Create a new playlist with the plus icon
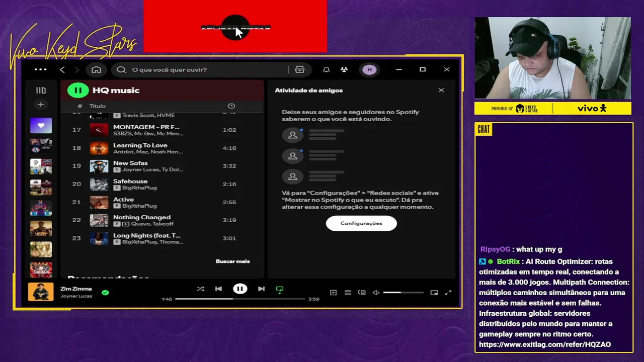 41,105
